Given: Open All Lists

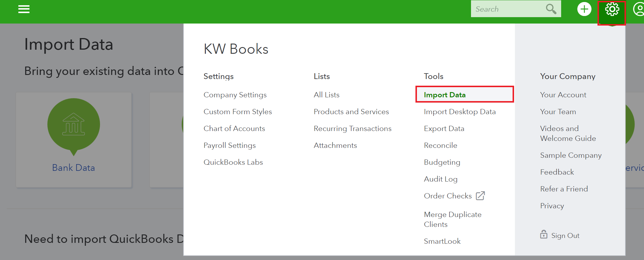Looking at the screenshot, I should pos(327,95).
